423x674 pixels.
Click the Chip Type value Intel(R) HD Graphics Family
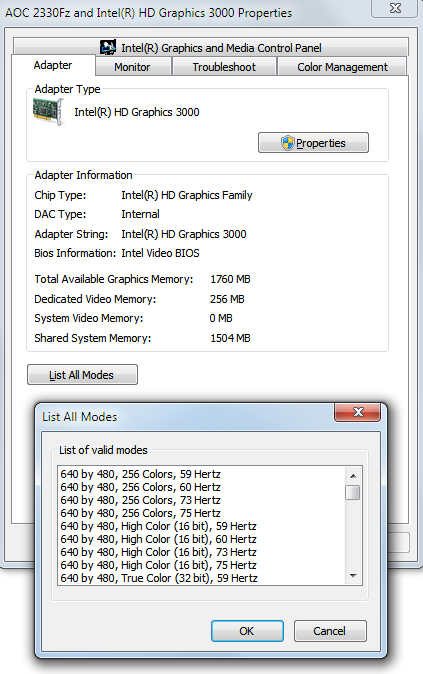tap(187, 195)
